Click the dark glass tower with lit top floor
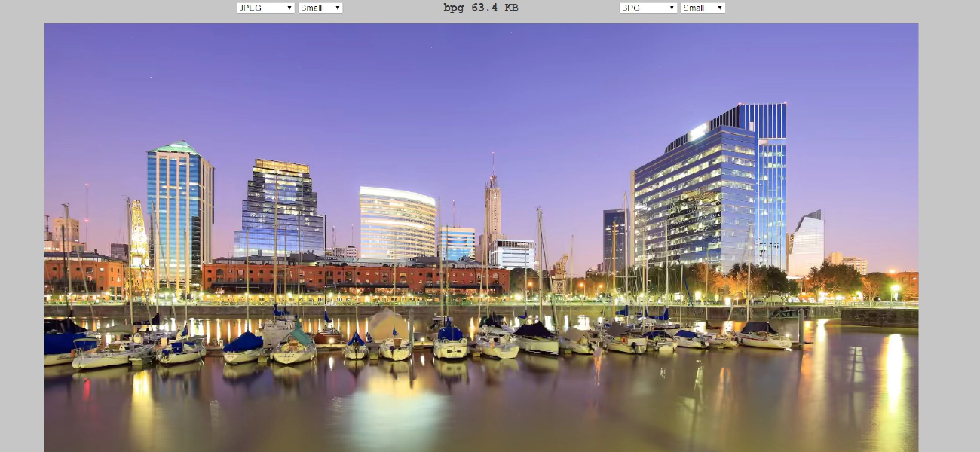The image size is (980, 452). [279, 207]
